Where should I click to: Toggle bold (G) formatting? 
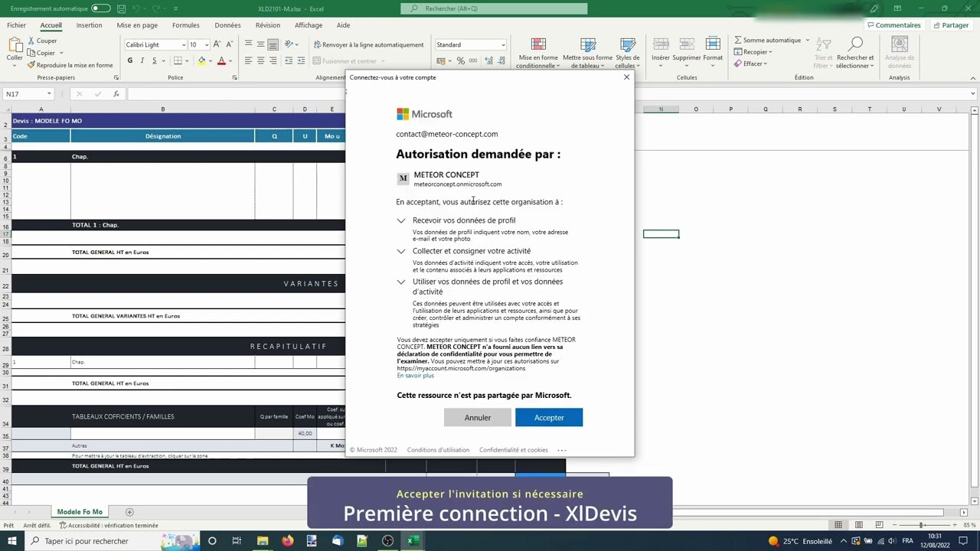(x=130, y=60)
